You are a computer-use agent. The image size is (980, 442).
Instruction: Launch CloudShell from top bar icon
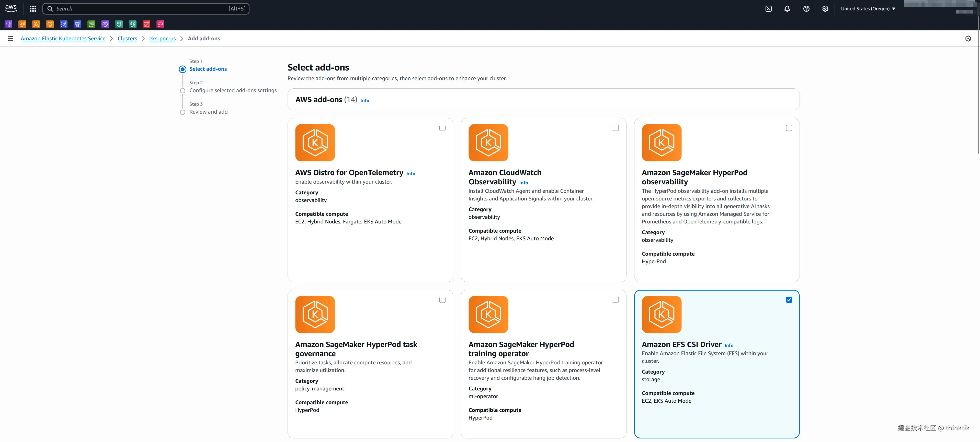coord(768,8)
